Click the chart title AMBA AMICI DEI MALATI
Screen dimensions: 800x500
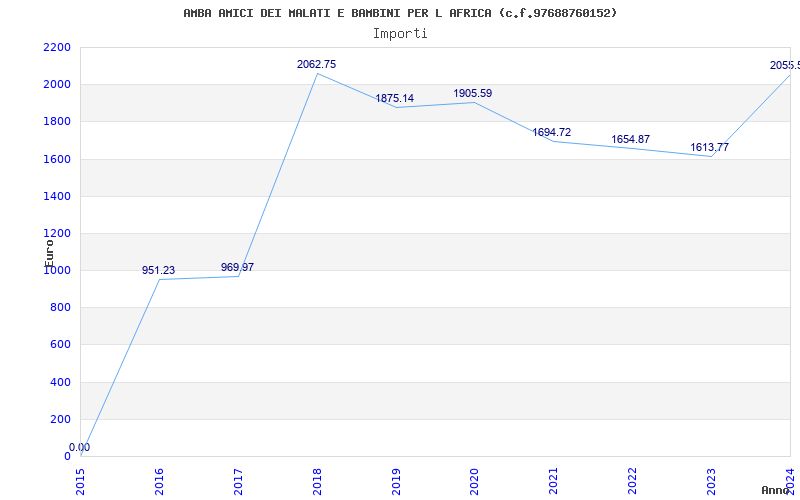(x=400, y=13)
